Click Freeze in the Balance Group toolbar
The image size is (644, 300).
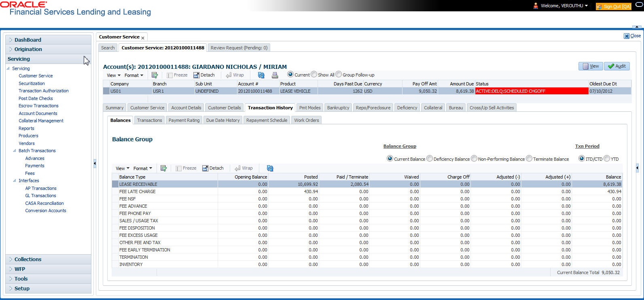[186, 168]
